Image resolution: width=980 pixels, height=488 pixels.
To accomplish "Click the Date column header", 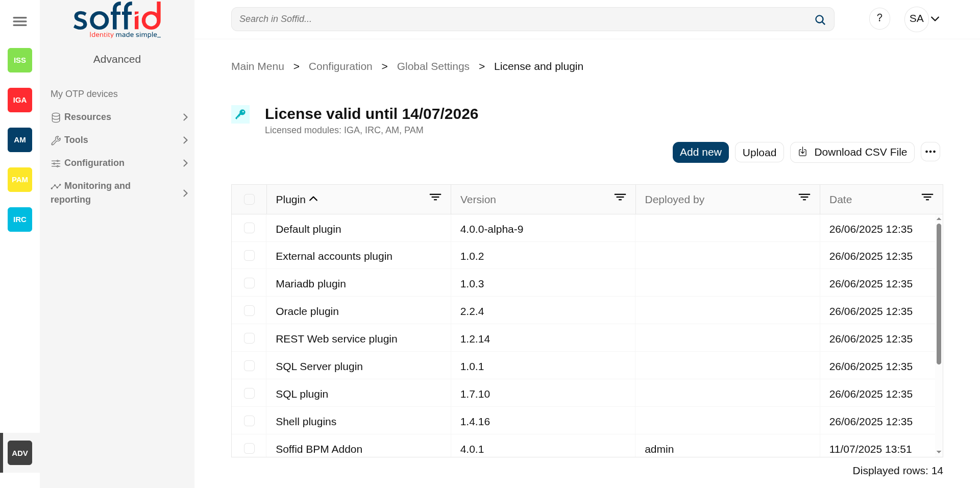I will [x=881, y=200].
